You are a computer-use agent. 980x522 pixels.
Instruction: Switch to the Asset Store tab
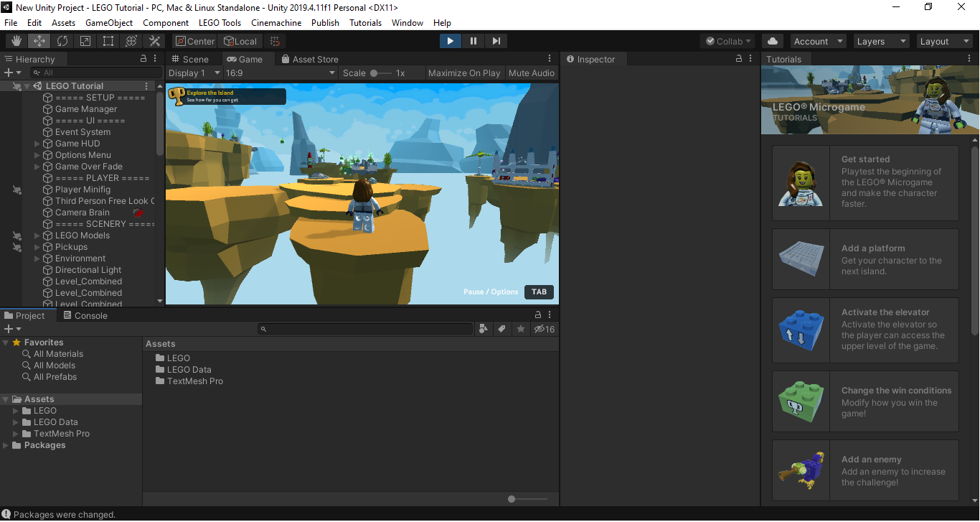click(308, 58)
